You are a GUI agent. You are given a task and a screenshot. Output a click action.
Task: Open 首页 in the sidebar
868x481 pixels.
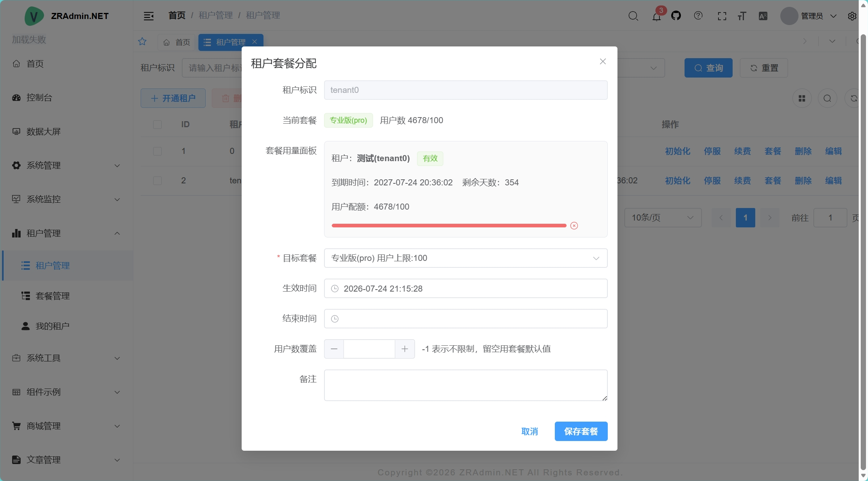(67, 64)
